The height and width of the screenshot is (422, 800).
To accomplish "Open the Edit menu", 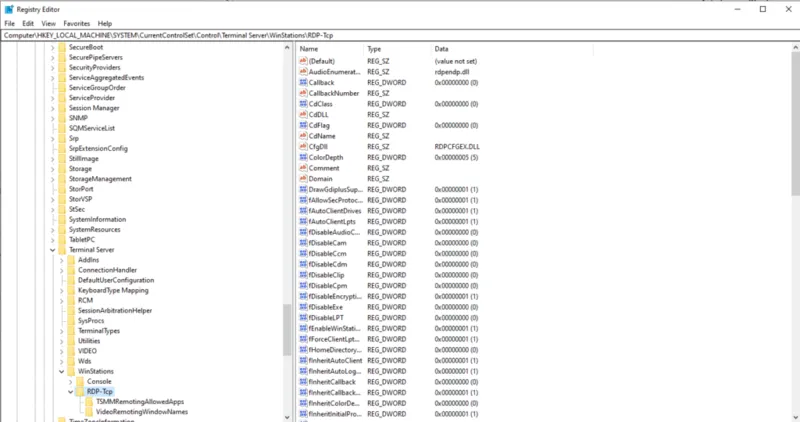I will click(x=28, y=23).
